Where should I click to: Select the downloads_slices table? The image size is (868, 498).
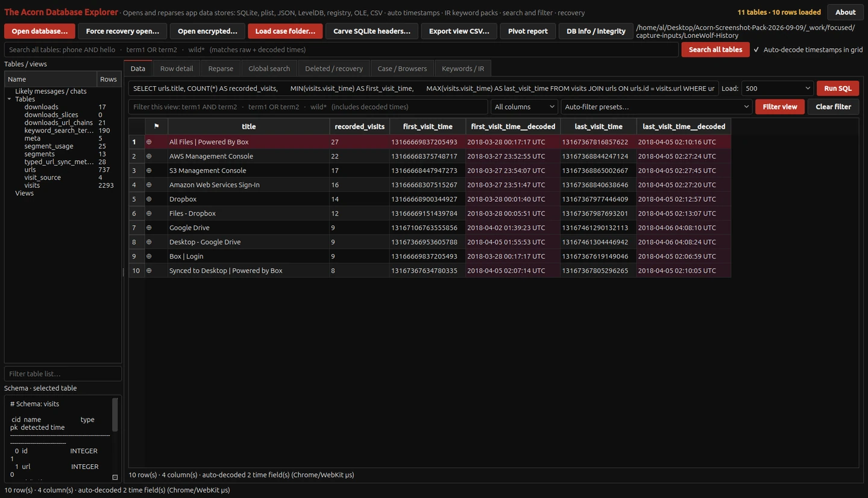pyautogui.click(x=51, y=115)
